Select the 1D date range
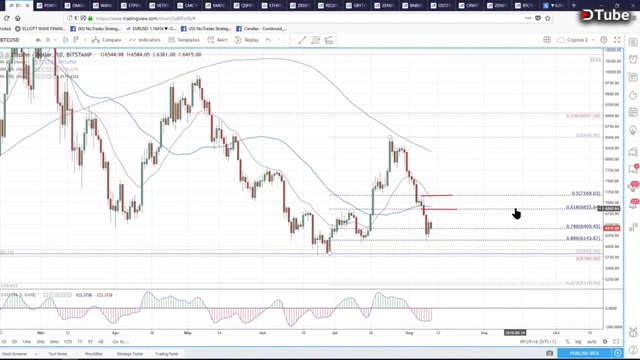Screen dimensions: 640x360 tap(4, 342)
